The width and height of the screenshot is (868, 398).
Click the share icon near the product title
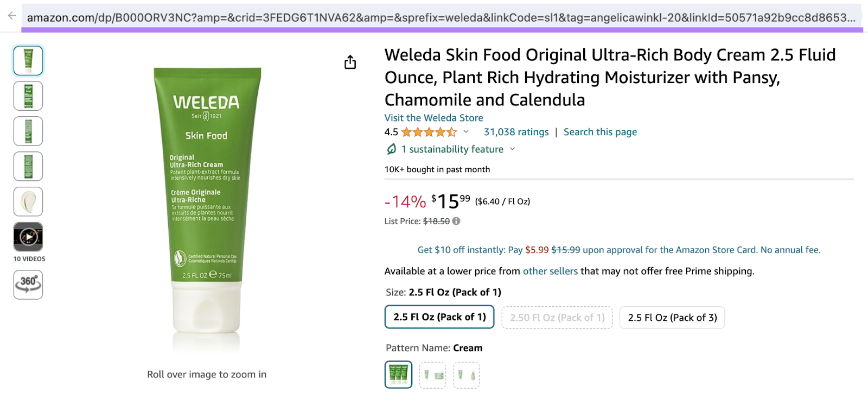pyautogui.click(x=350, y=62)
